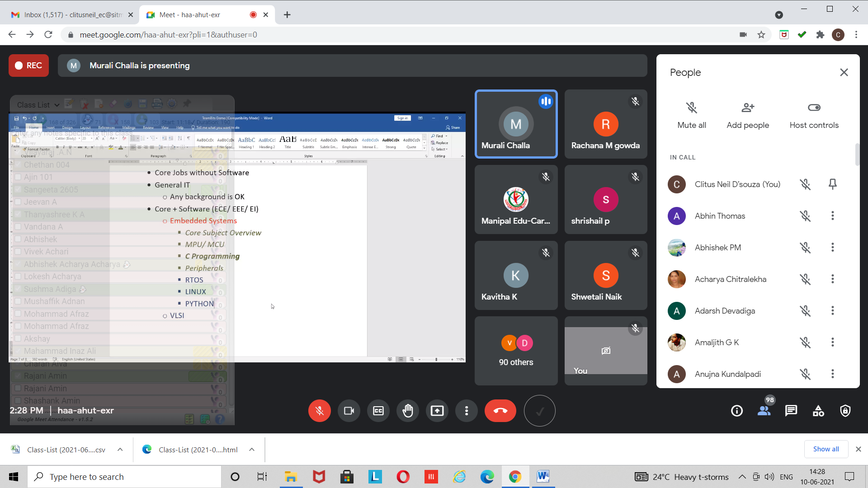
Task: Click Mute all in People panel
Action: [691, 115]
